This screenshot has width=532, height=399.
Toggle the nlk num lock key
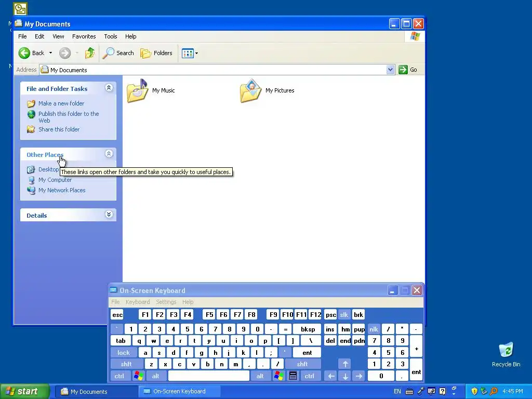[x=374, y=329]
